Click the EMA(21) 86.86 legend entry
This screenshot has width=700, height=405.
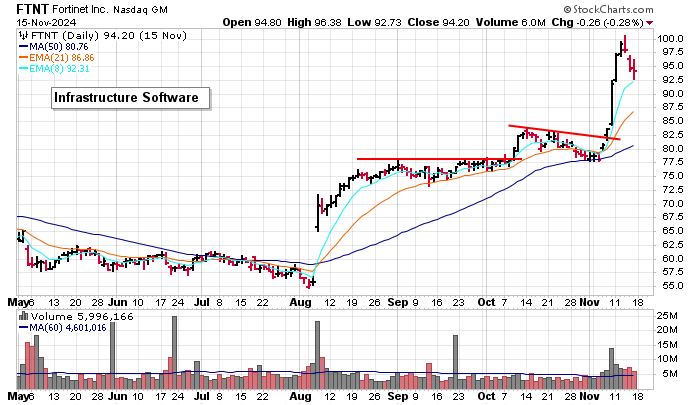56,58
